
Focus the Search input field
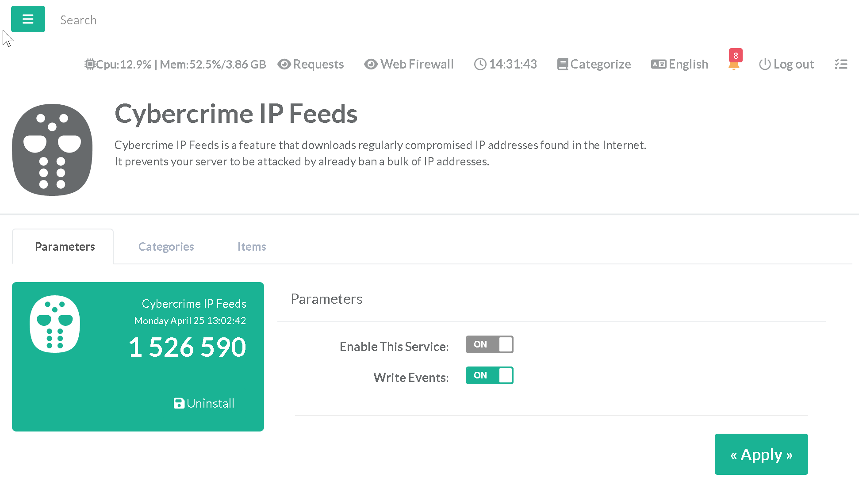[133, 20]
